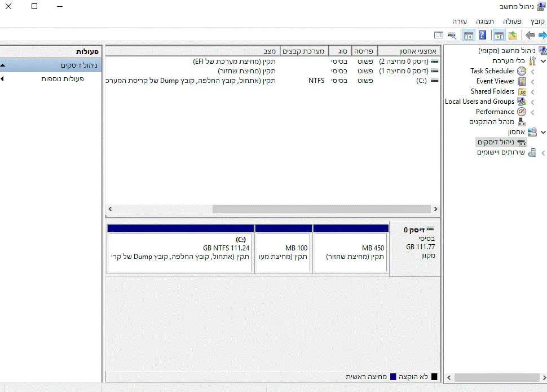Click פעולות נוספות in the actions pane
Screen dimensions: 547x392
[62, 79]
